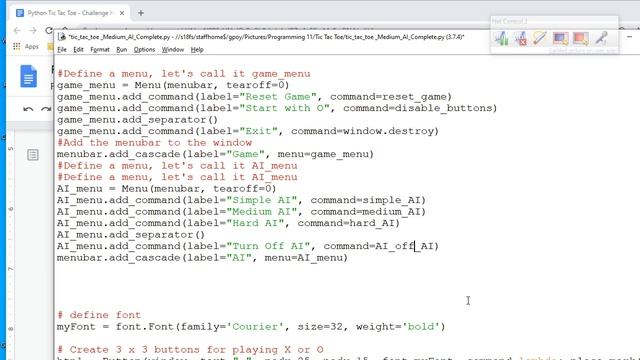Click the '# define font' comment
The image size is (640, 360).
[x=99, y=315]
